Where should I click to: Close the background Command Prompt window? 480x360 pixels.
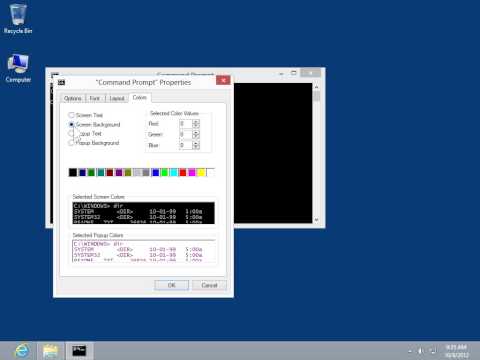(311, 73)
